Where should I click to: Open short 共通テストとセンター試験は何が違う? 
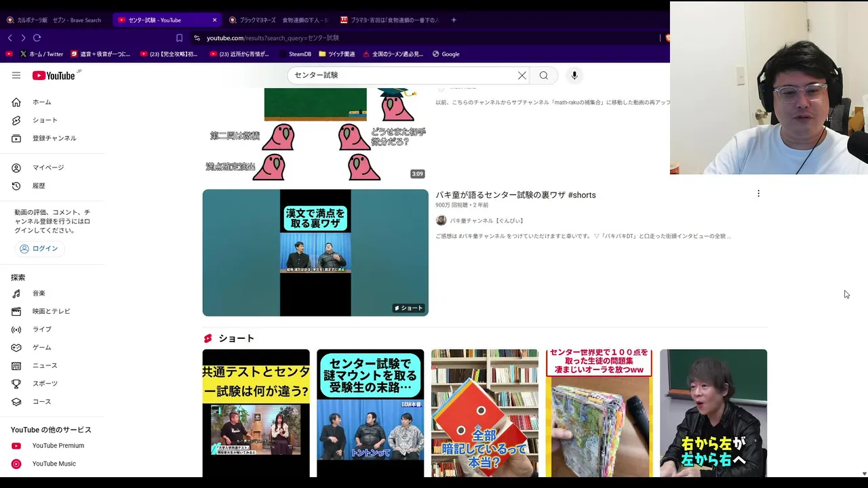coord(256,413)
